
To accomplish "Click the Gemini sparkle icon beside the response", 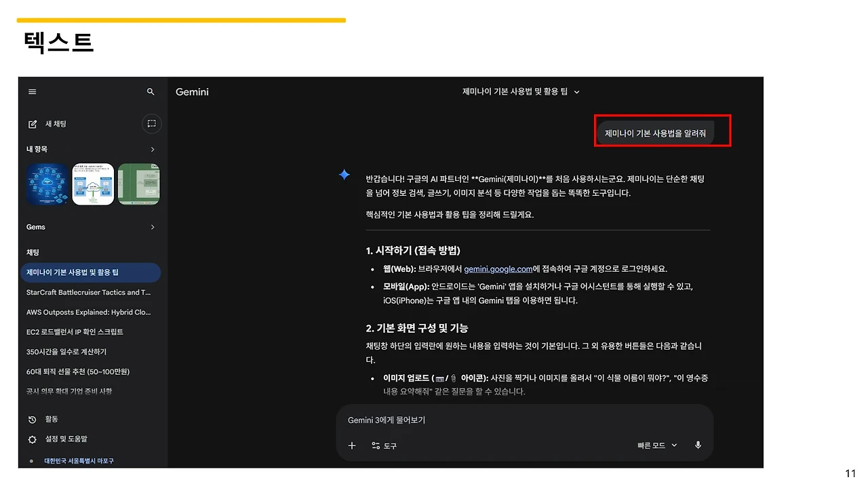I will 344,174.
